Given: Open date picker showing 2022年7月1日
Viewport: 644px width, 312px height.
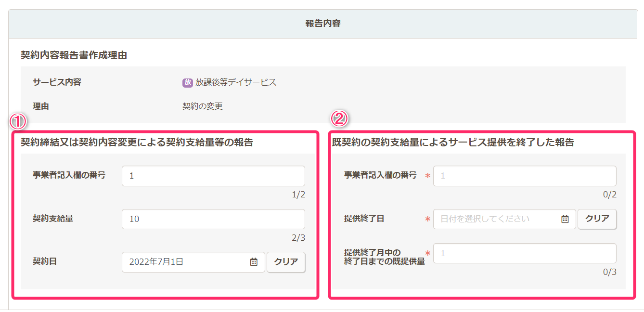Looking at the screenshot, I should click(x=188, y=262).
